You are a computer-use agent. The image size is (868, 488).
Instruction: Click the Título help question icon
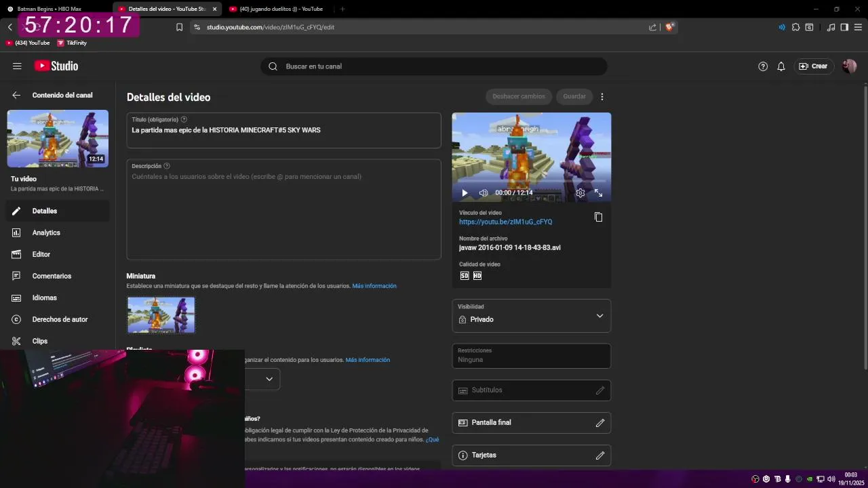tap(184, 119)
